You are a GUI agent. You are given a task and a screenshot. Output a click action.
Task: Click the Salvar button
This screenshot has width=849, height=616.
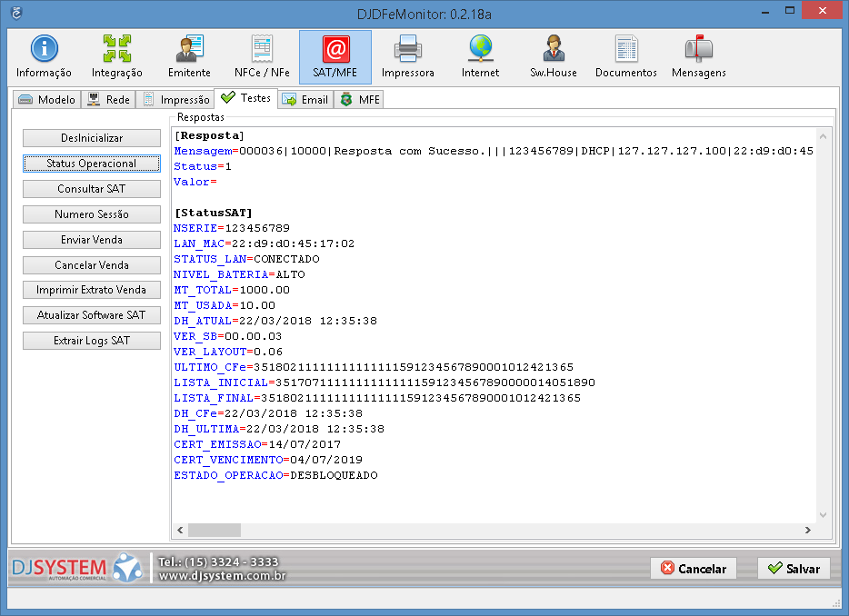pos(794,569)
